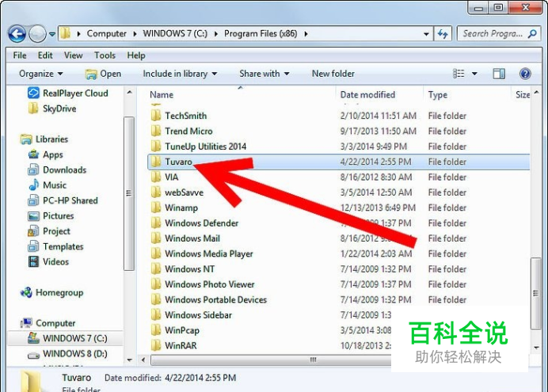Image resolution: width=548 pixels, height=392 pixels.
Task: Sort by the Name column header
Action: pos(162,95)
